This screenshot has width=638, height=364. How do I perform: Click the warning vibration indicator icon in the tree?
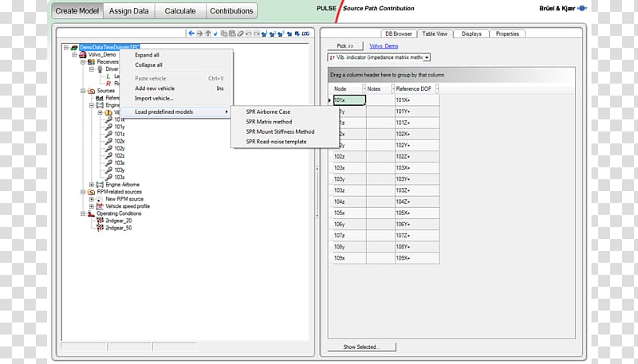[108, 112]
